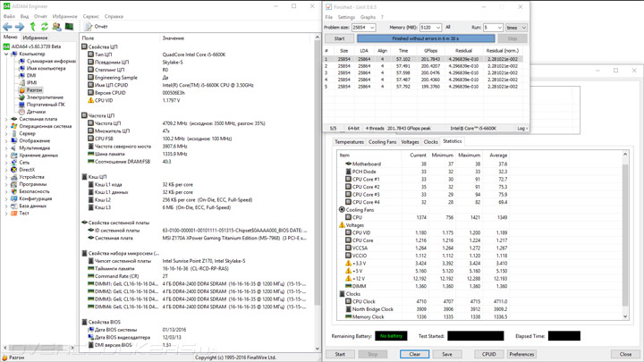The width and height of the screenshot is (644, 362).
Task: Select the Датчики sensor tree item
Action: (x=36, y=112)
